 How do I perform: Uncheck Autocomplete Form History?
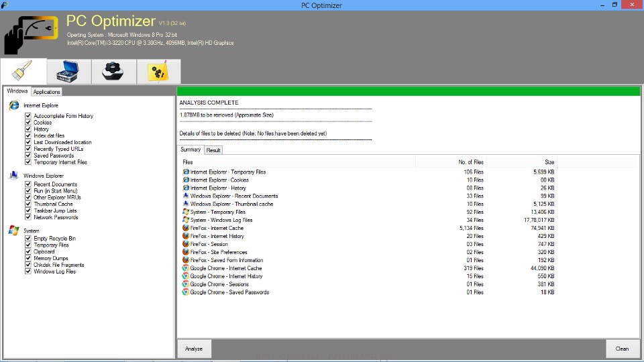28,116
